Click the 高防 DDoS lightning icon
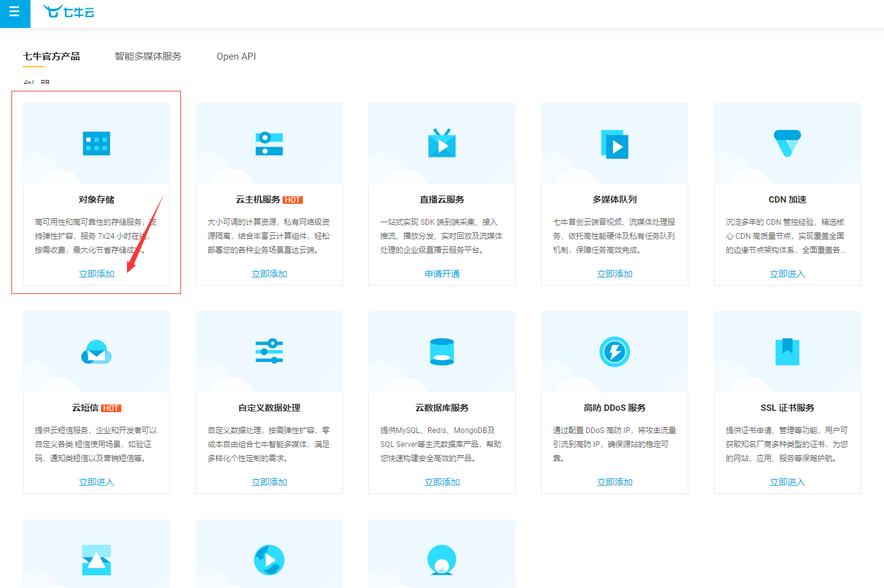This screenshot has height=588, width=884. (615, 352)
